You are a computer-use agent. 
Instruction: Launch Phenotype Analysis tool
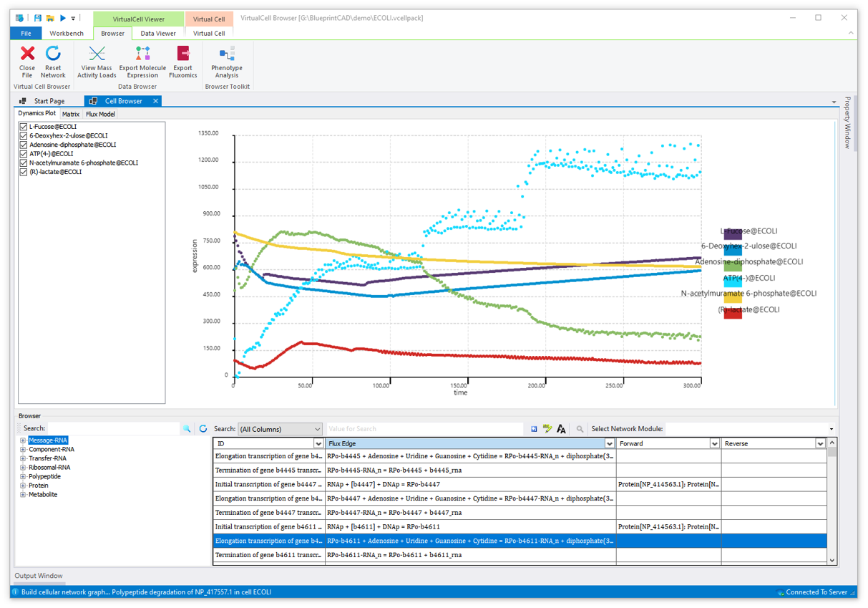pyautogui.click(x=227, y=54)
